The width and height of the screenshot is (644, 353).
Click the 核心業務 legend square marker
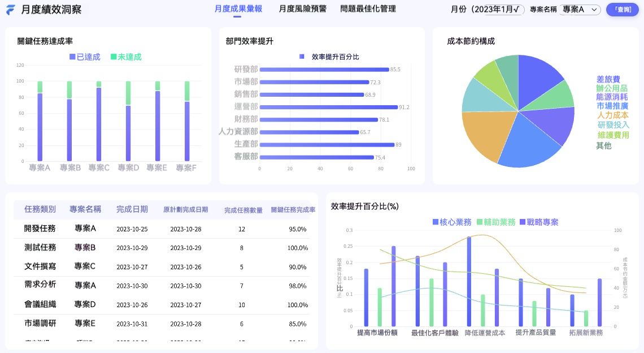click(436, 222)
